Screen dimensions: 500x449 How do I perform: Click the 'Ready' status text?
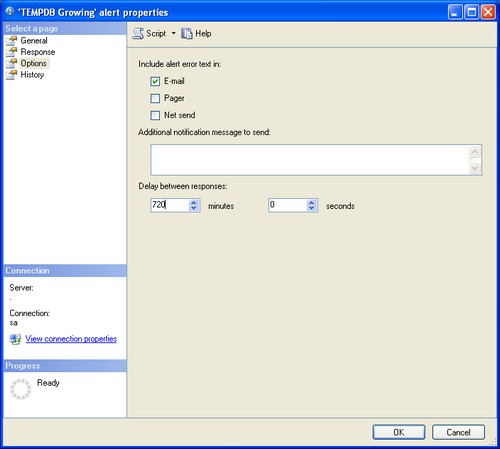click(48, 383)
